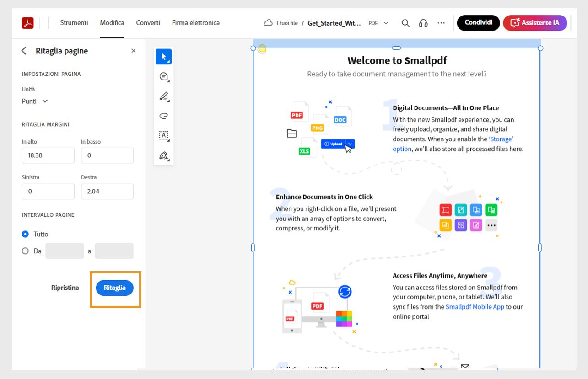Click the left-edge middle crop handle

[253, 248]
